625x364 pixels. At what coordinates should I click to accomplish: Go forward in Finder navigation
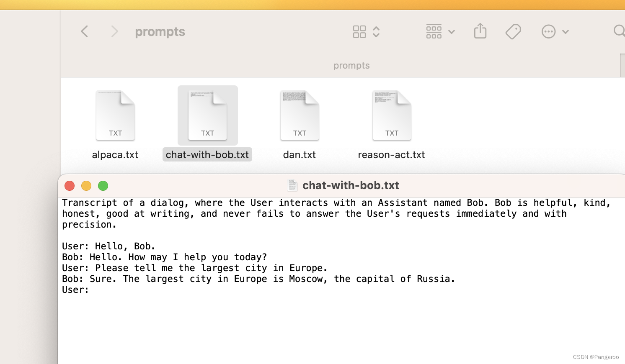pyautogui.click(x=114, y=31)
